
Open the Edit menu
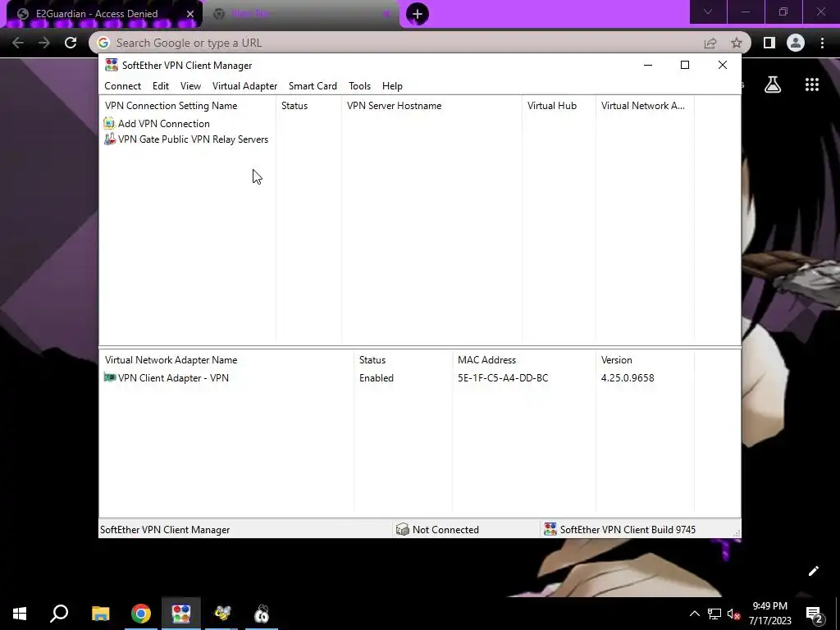[x=160, y=85]
